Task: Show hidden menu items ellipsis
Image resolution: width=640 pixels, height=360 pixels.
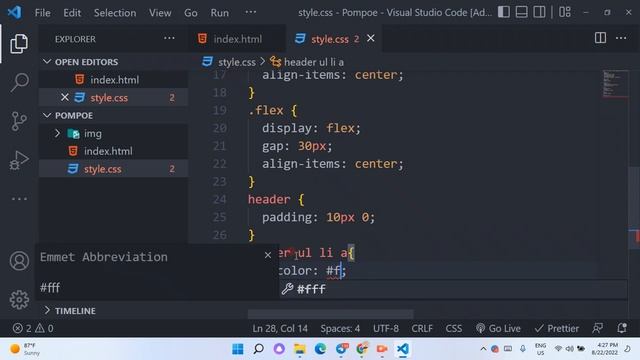Action: [251, 12]
